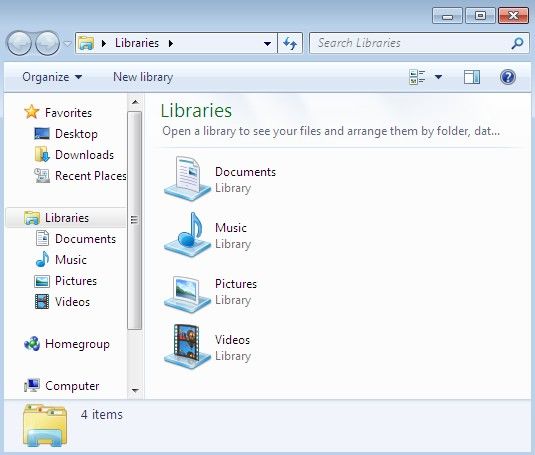Click the navigation pane scrollbar thumb
The image size is (535, 455).
134,220
